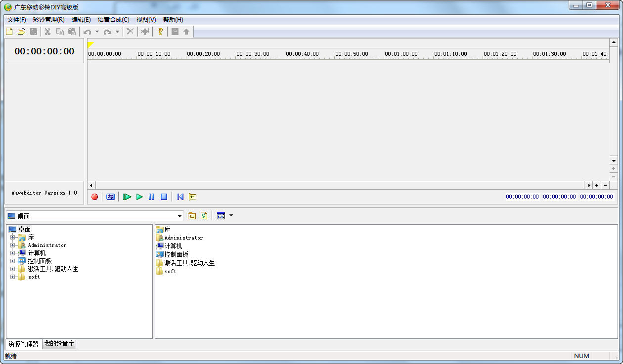The image size is (623, 364).
Task: Open the 编辑(E) menu
Action: click(x=81, y=20)
